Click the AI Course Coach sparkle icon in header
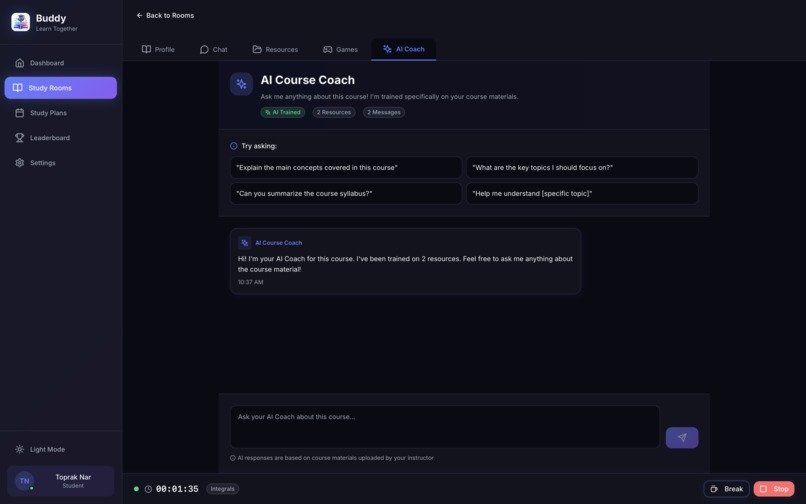Screen dimensions: 806x504 tap(241, 84)
